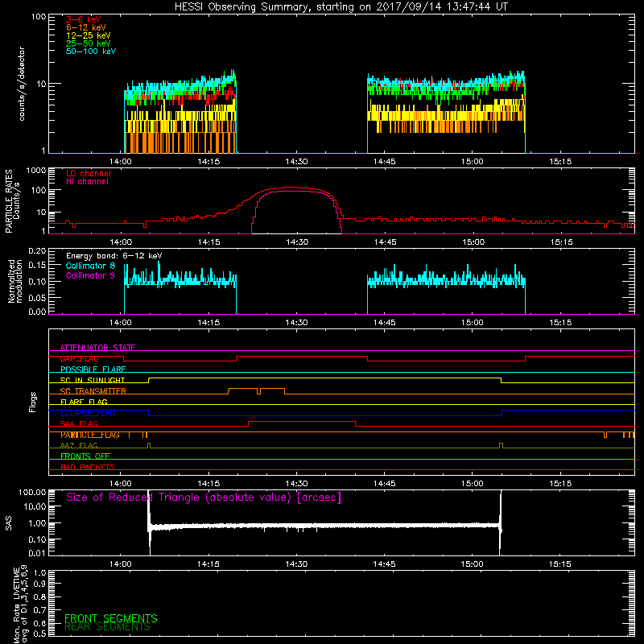The width and height of the screenshot is (644, 644).
Task: Click the counts/s/detector axis label
Action: (x=22, y=84)
